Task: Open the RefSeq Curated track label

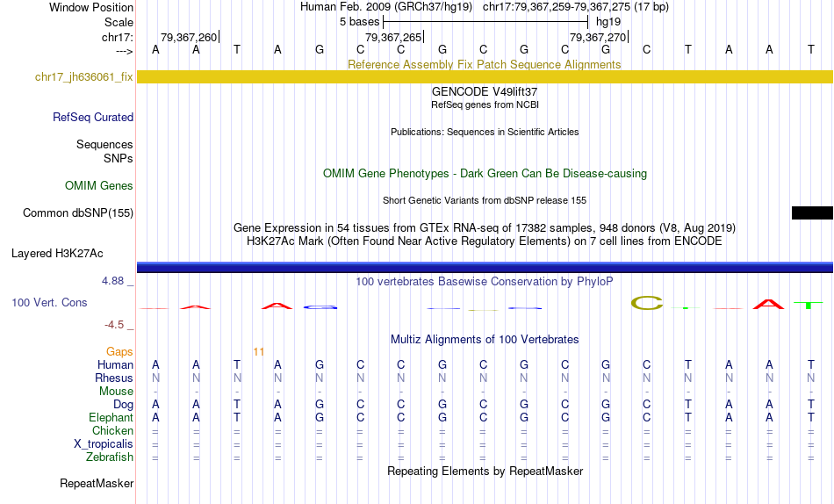Action: coord(93,117)
